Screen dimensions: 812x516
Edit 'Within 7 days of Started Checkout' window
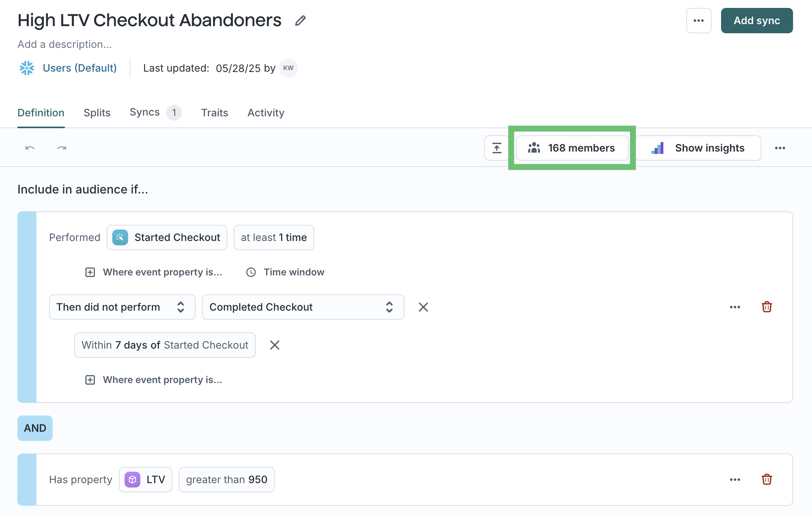pyautogui.click(x=165, y=345)
